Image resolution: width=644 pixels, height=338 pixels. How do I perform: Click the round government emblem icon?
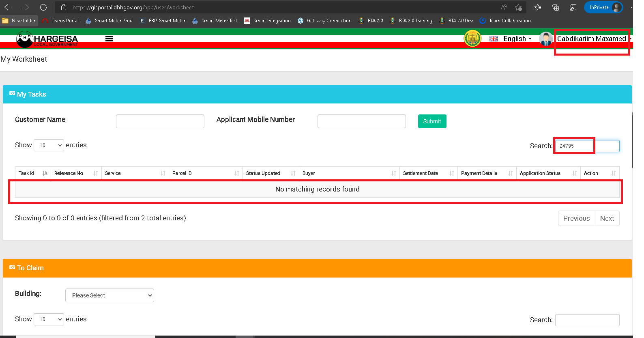(x=472, y=39)
